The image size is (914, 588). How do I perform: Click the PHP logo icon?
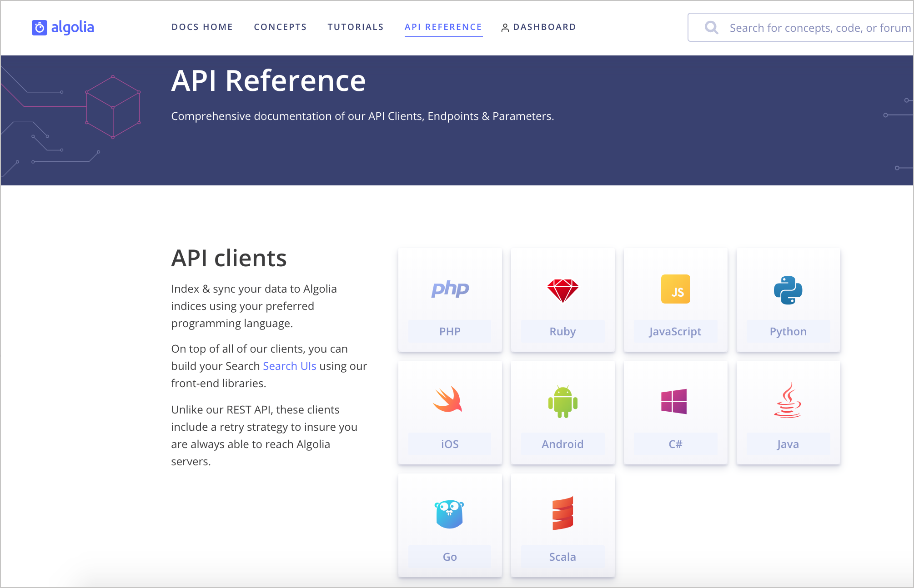tap(450, 289)
